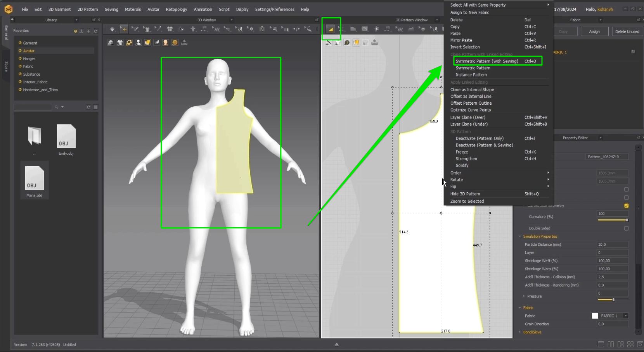
Task: Click the Pattern_10624719 name field
Action: [607, 157]
